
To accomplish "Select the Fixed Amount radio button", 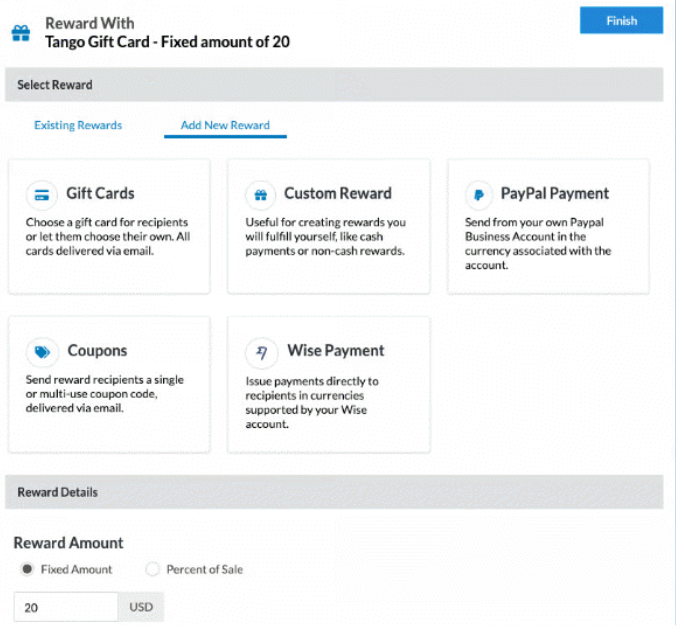I will click(x=27, y=569).
